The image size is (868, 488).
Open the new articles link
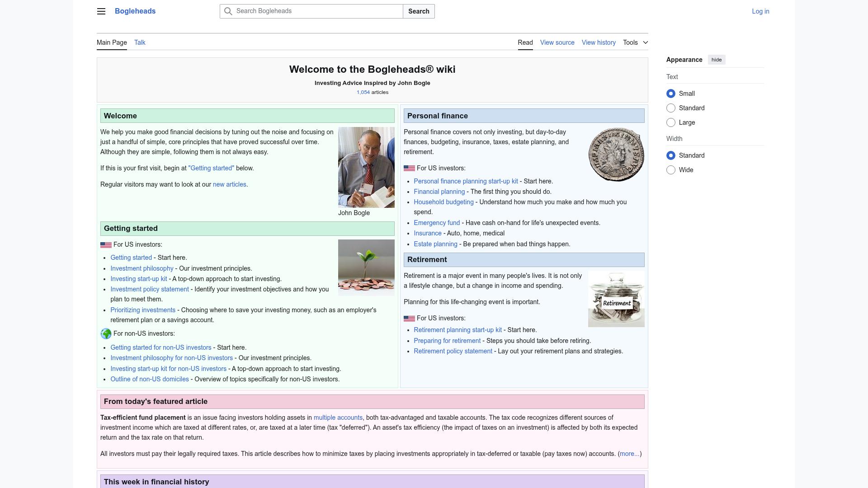click(x=230, y=184)
